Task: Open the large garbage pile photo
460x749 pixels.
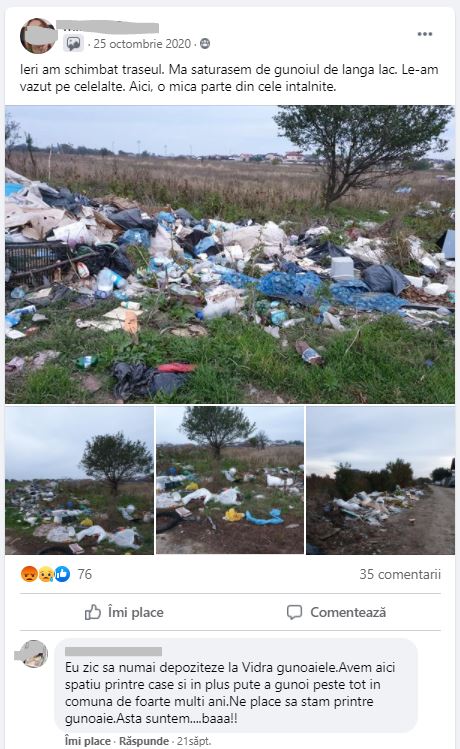Action: 230,254
